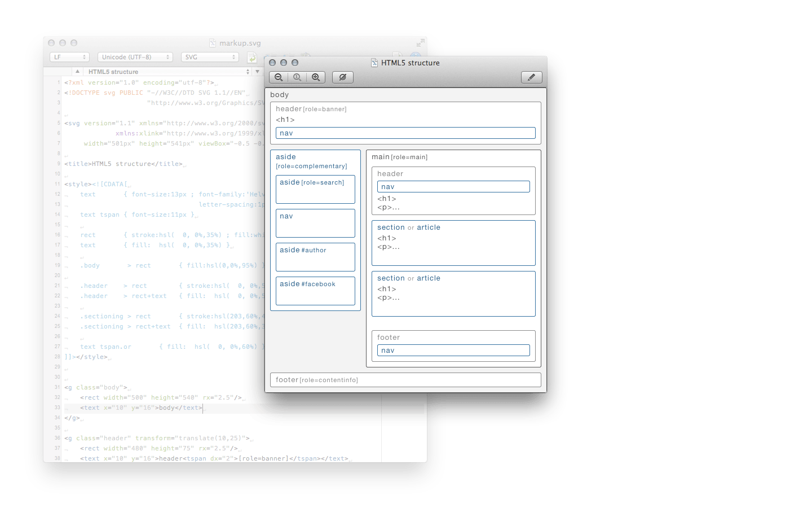Click the footer [role=contentinfo] box

coord(405,380)
